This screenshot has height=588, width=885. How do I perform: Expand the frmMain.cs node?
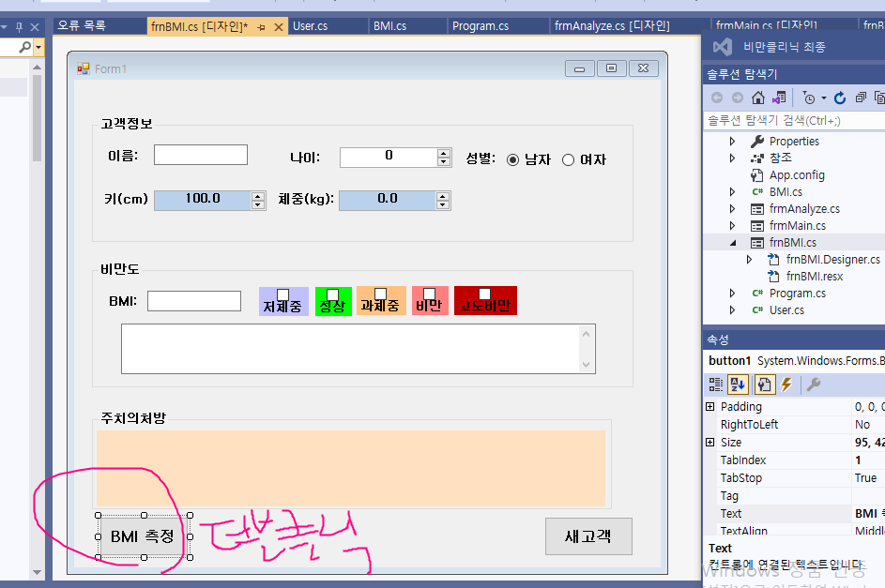point(732,225)
